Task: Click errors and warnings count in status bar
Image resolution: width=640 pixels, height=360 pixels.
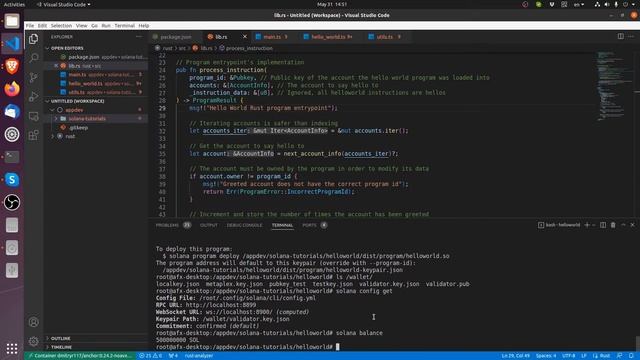Action: pos(151,356)
